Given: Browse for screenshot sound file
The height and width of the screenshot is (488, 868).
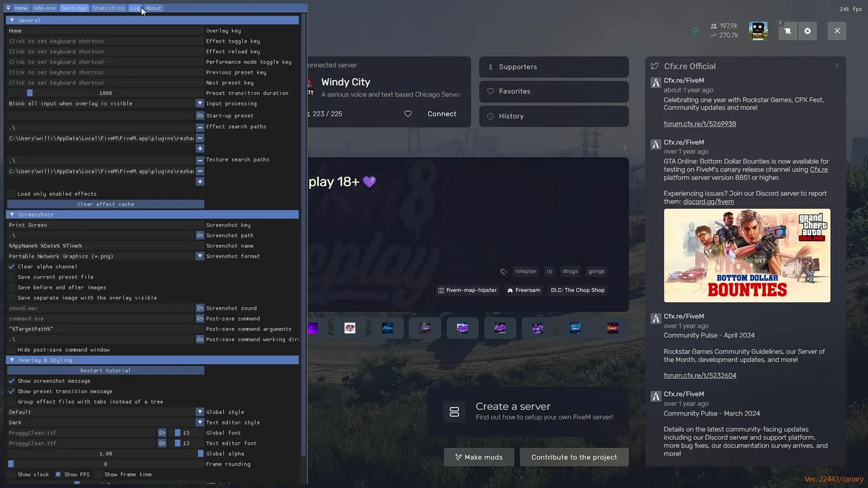Looking at the screenshot, I should [x=200, y=308].
